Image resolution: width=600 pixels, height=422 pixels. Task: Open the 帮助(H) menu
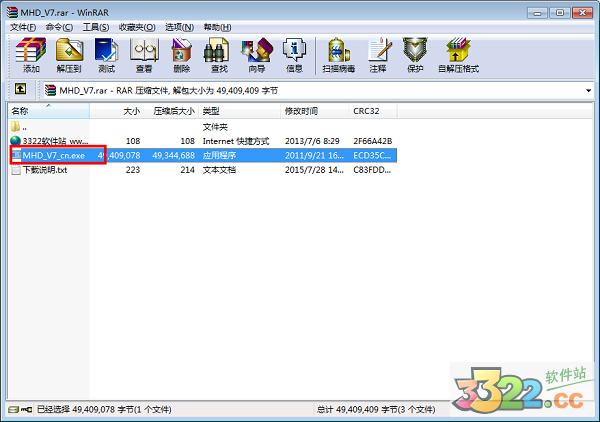tap(217, 27)
